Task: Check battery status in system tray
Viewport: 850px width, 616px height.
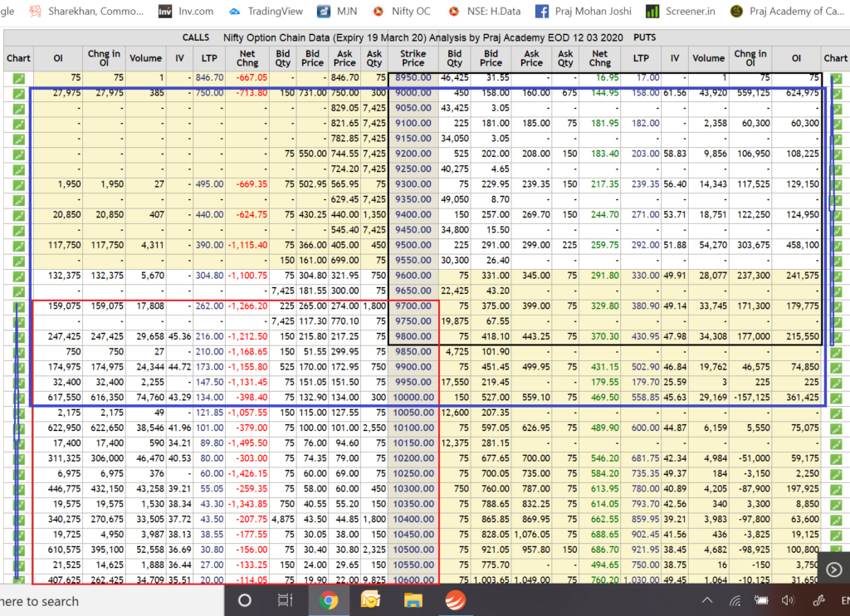Action: 762,600
